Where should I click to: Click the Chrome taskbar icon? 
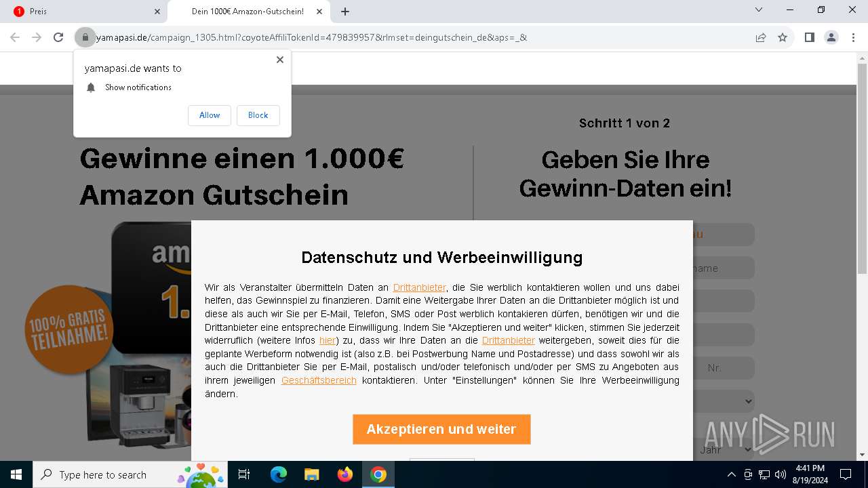pos(378,474)
